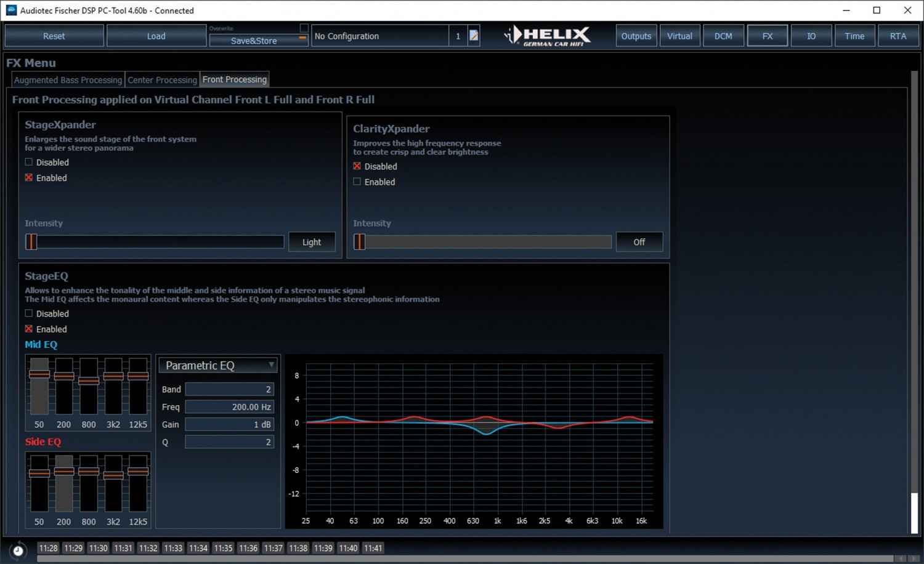This screenshot has height=564, width=924.
Task: Jump to history snapshot 11:39
Action: 323,548
